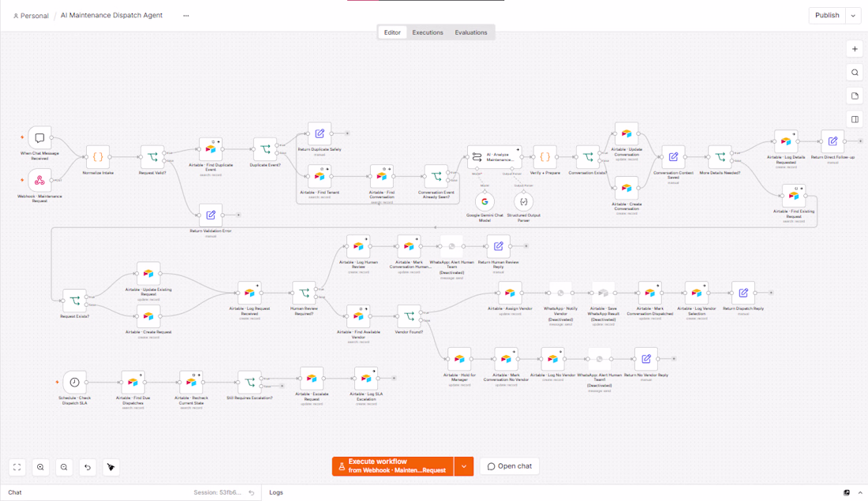Pop out the logs panel
The image size is (868, 501).
pos(847,492)
